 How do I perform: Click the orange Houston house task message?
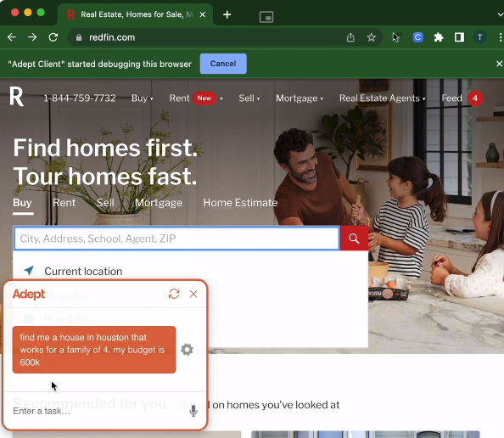coord(94,350)
